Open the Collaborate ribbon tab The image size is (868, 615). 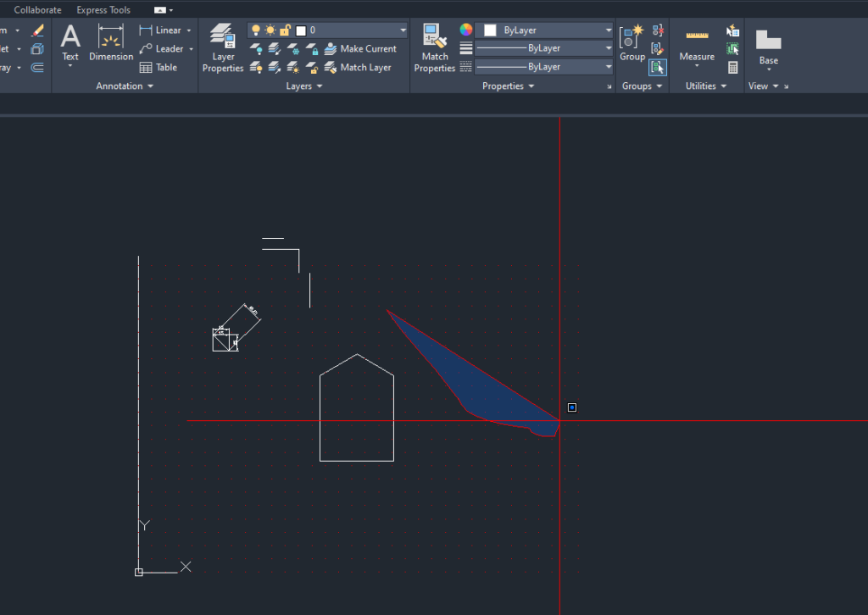click(x=37, y=10)
